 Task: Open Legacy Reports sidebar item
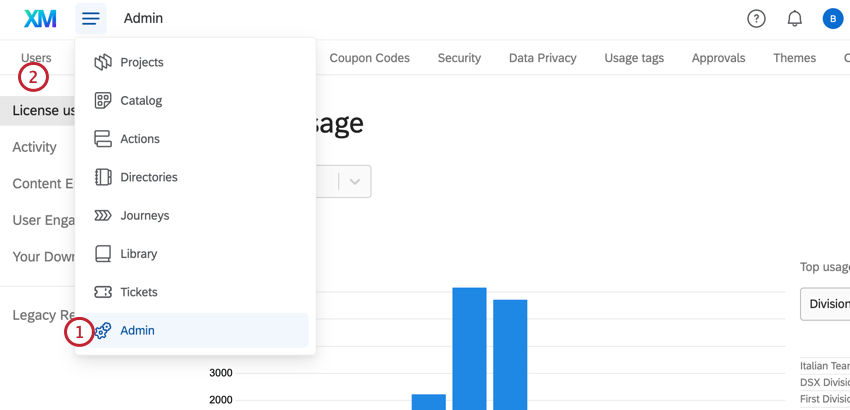(x=43, y=315)
